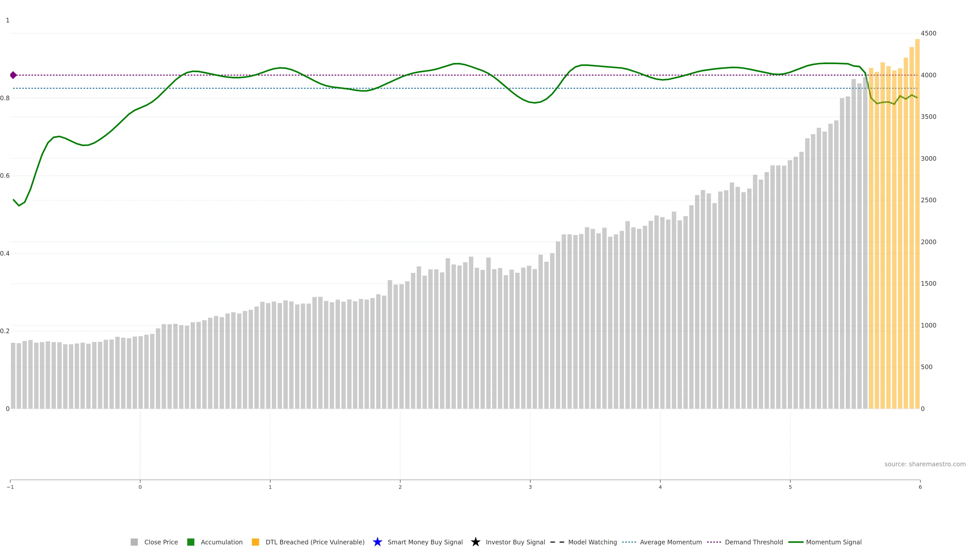The image size is (980, 551).
Task: Click the Model Watching dashed line icon
Action: [x=557, y=542]
